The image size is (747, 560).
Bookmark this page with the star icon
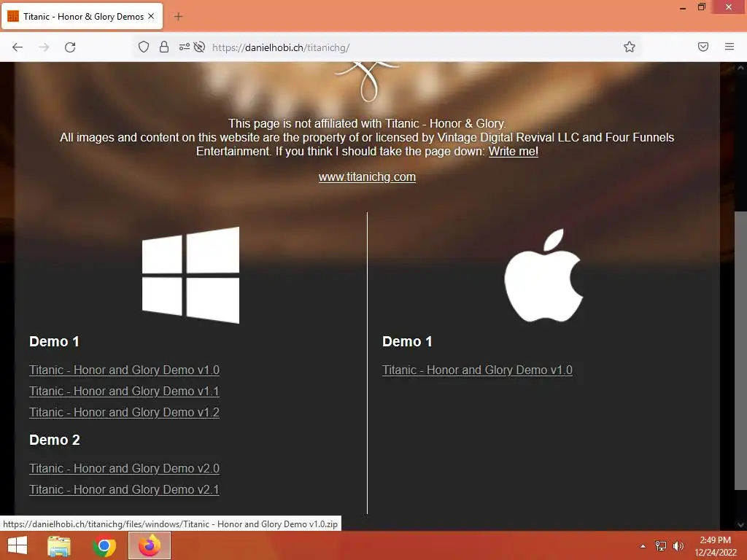coord(630,47)
